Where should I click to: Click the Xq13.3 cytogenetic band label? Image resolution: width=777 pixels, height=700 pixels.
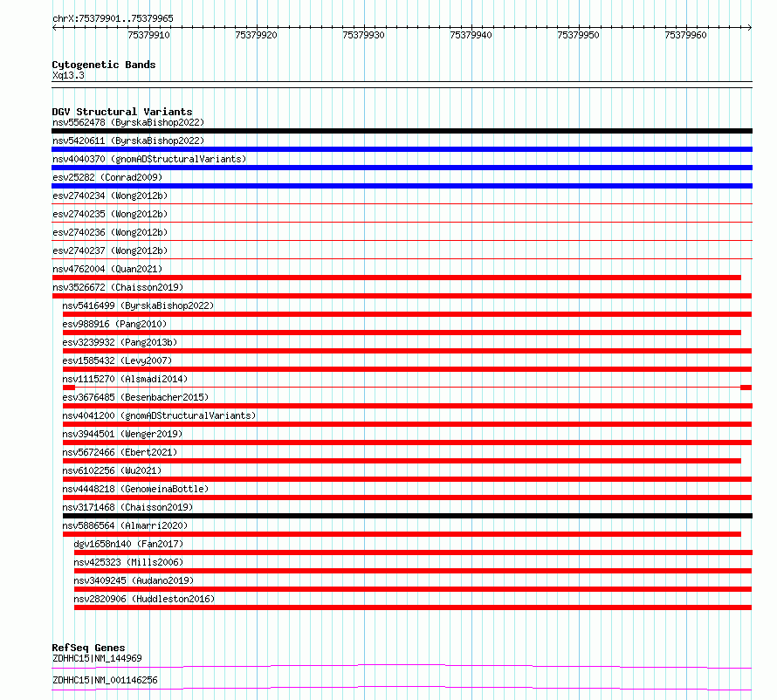tap(68, 75)
